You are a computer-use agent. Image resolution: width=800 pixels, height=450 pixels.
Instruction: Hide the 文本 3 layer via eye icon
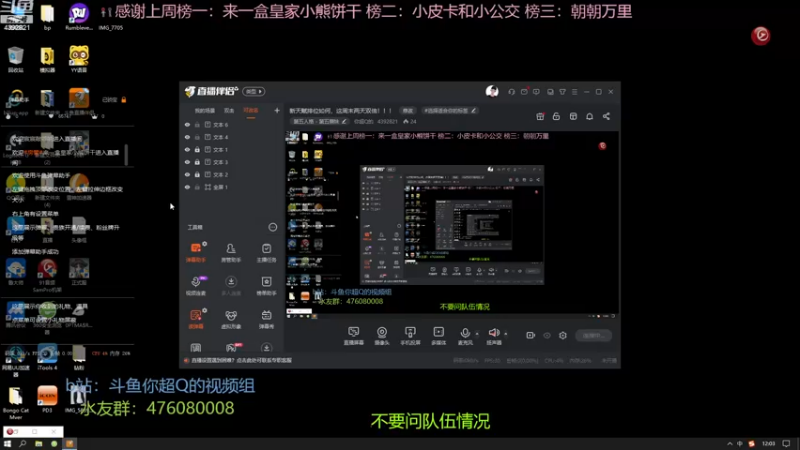click(187, 162)
